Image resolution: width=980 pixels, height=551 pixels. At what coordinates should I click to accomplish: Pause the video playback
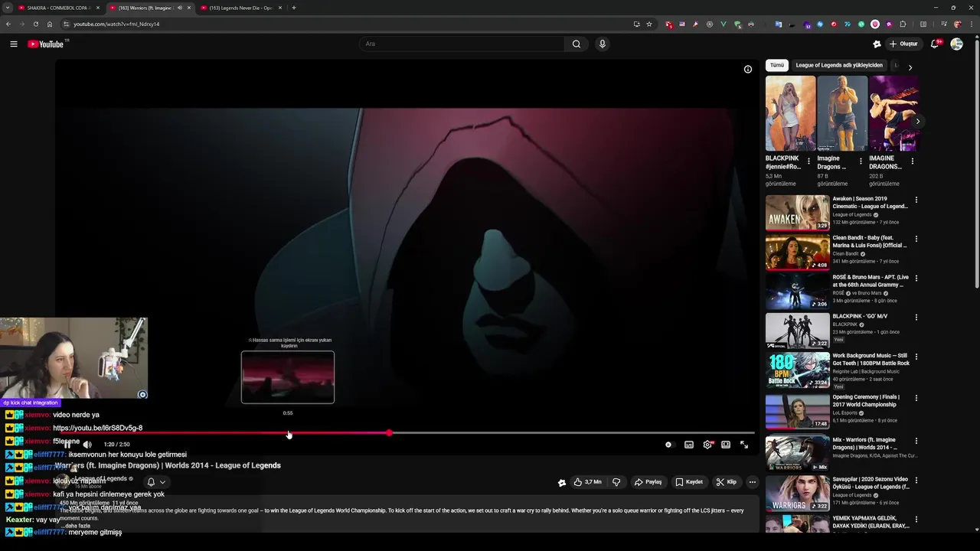point(67,445)
